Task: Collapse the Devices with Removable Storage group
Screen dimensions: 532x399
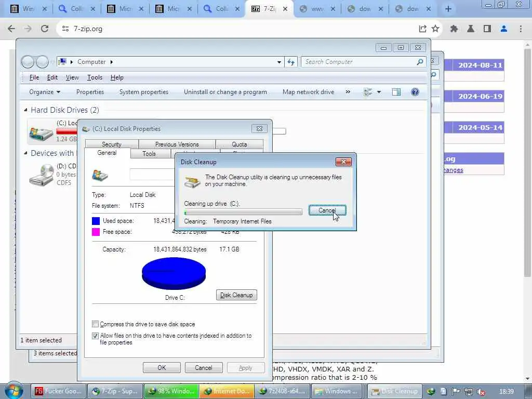Action: coord(26,153)
